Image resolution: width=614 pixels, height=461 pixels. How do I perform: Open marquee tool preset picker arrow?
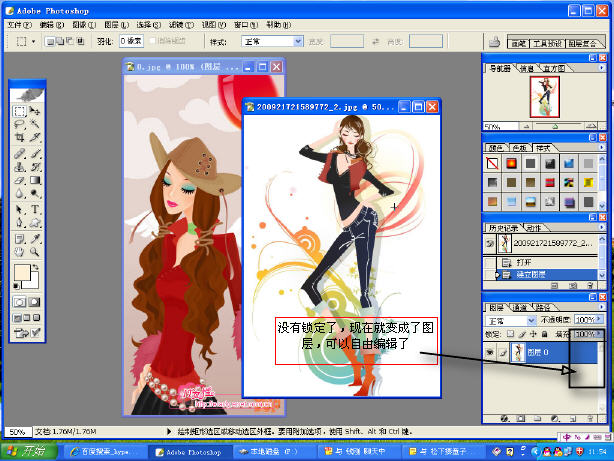33,42
